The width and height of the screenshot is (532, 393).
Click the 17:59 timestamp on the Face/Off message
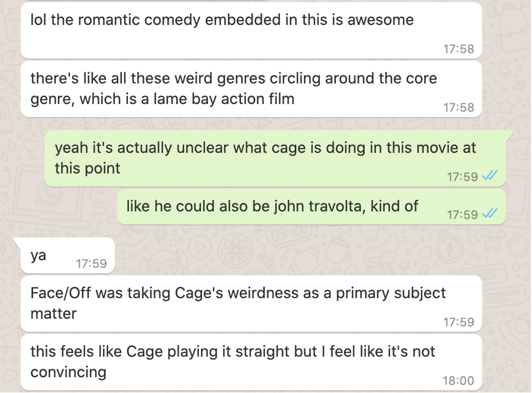458,322
